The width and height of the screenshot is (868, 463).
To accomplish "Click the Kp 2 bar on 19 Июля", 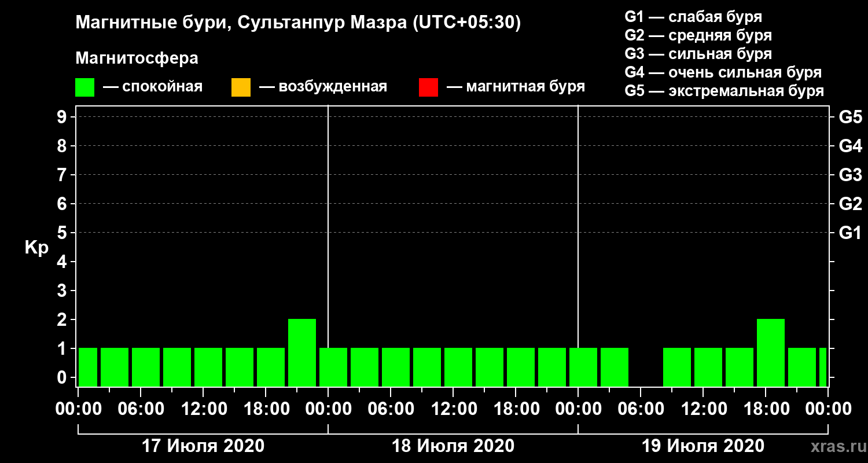I will [771, 352].
